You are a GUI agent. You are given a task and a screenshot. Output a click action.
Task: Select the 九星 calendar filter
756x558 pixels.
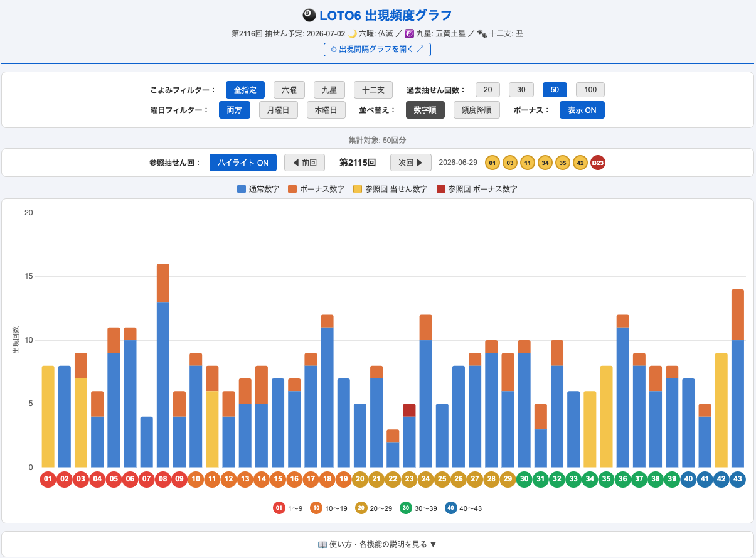click(x=329, y=90)
